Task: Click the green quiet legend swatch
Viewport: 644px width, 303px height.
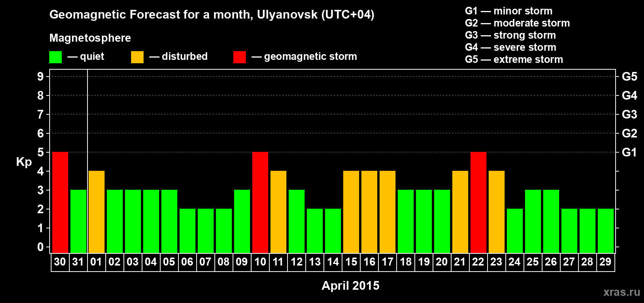Action: (55, 57)
